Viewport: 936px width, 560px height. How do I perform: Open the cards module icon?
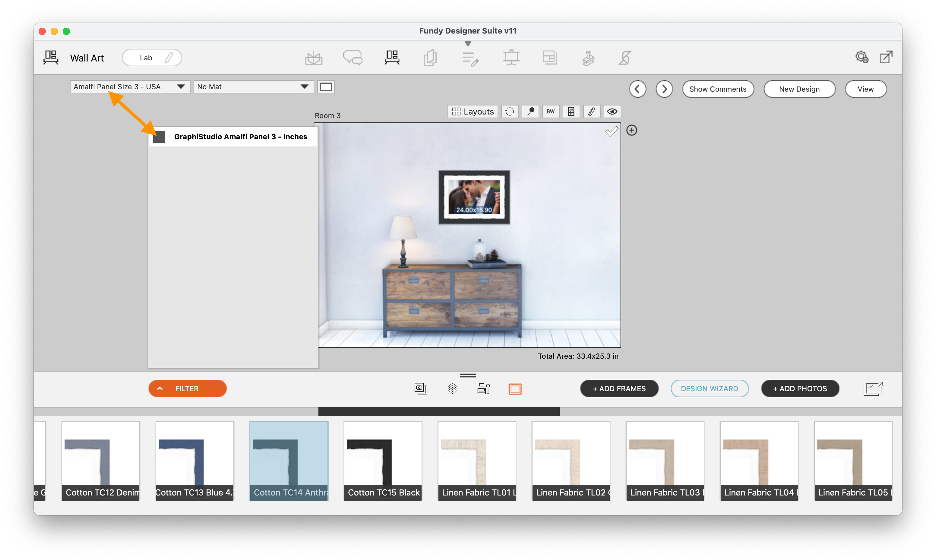(430, 58)
